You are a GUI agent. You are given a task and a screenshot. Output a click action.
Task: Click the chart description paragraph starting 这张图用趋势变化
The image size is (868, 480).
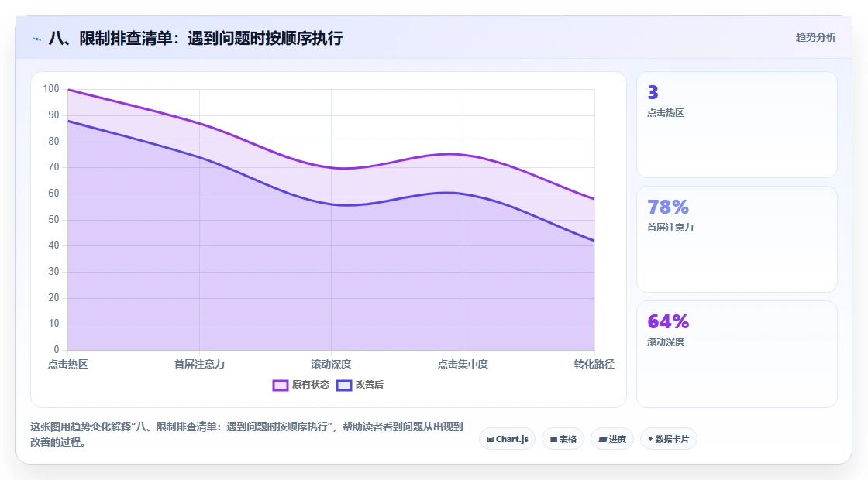(x=246, y=434)
